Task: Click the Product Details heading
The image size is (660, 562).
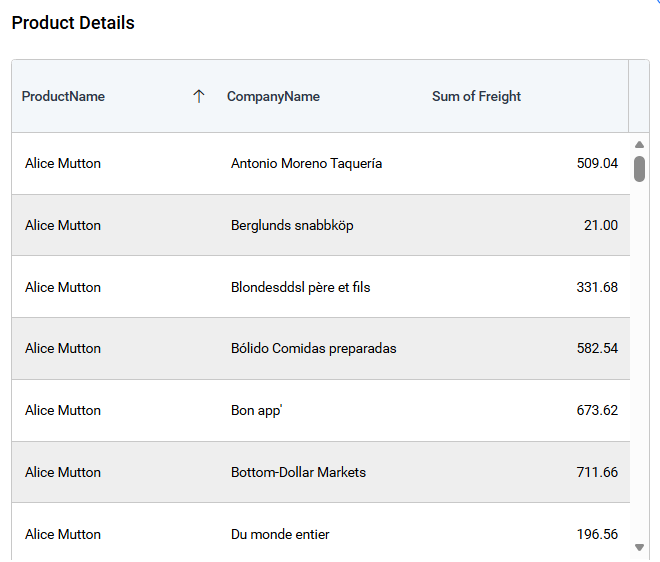Action: pos(73,23)
